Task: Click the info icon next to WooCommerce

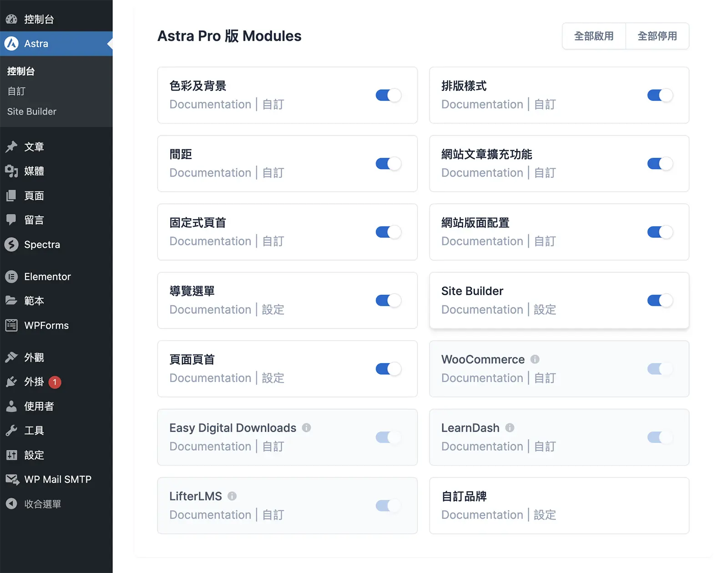Action: click(x=535, y=359)
